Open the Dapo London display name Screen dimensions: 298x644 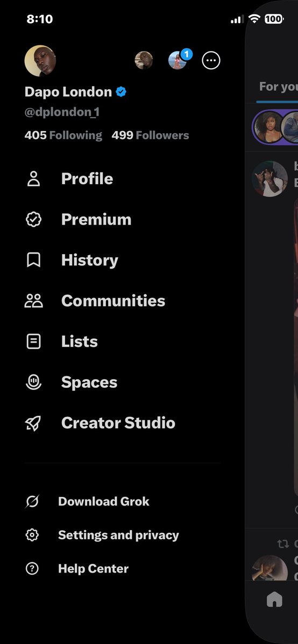point(68,92)
